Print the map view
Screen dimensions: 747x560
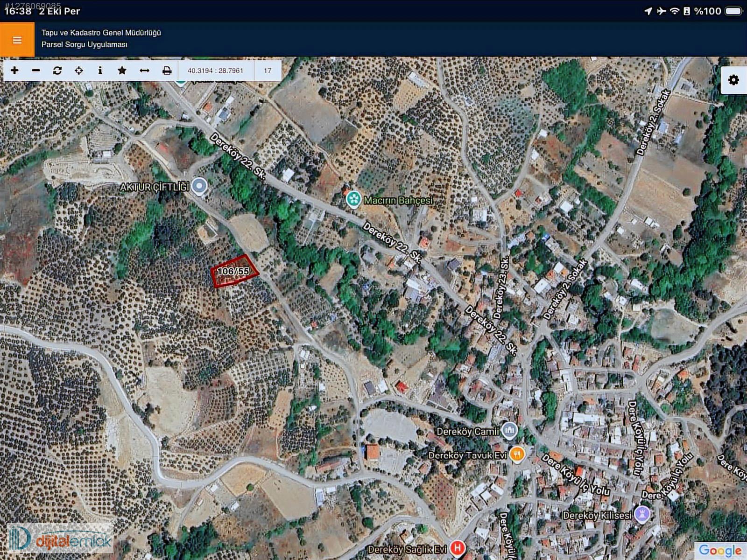(x=167, y=70)
